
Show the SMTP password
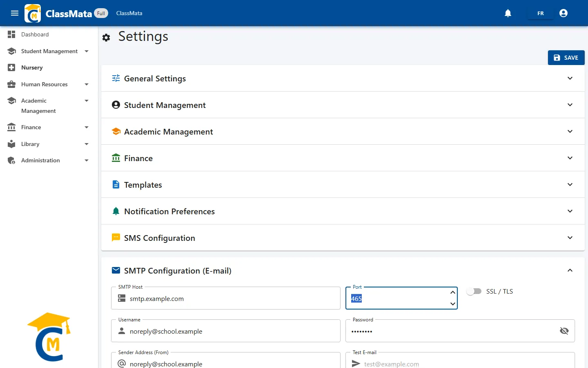click(564, 331)
